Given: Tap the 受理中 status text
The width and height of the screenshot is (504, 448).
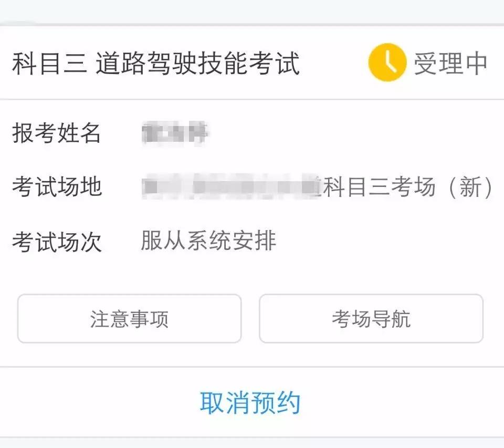Looking at the screenshot, I should [x=451, y=64].
